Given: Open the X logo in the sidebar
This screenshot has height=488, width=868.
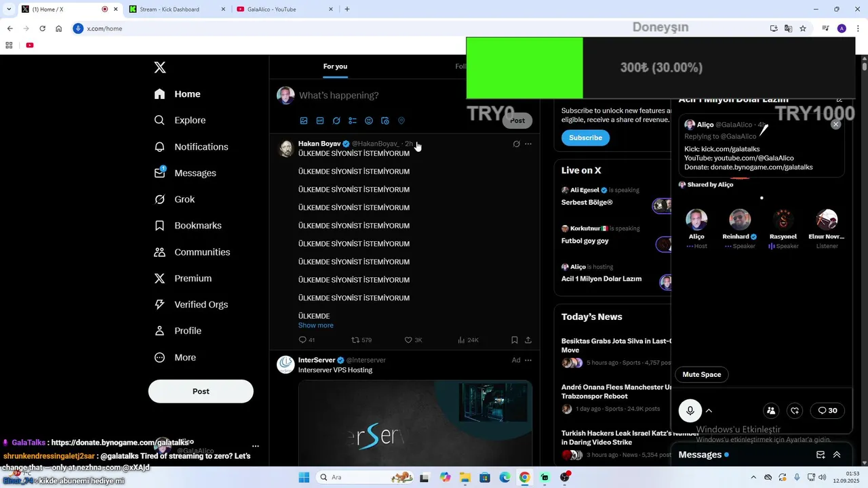Looking at the screenshot, I should tap(160, 67).
